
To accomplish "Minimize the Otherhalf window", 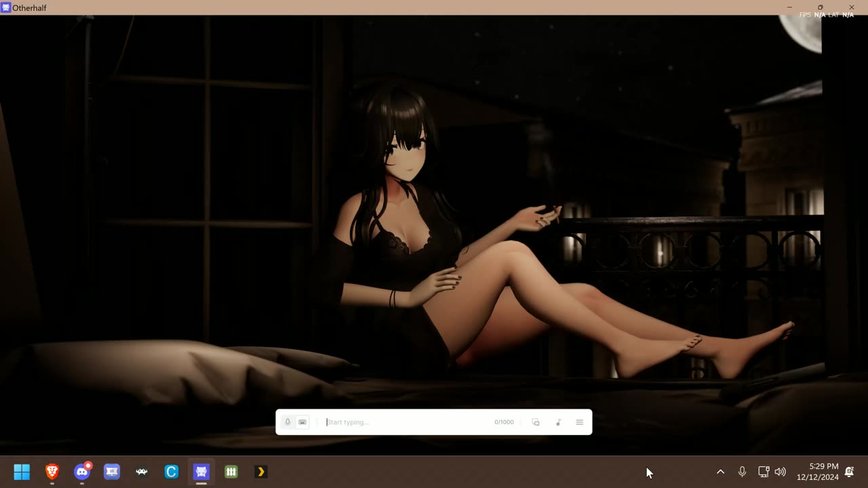I will [x=789, y=7].
